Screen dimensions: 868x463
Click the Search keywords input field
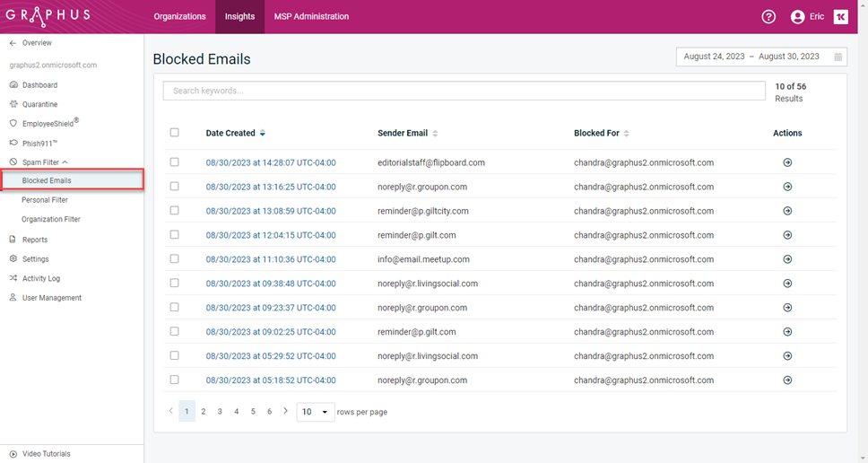pyautogui.click(x=464, y=91)
